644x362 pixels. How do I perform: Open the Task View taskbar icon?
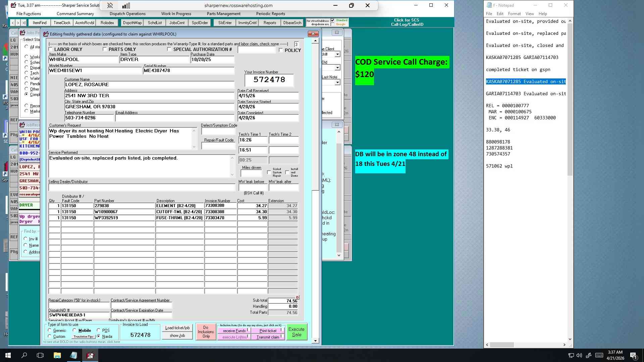point(40,355)
